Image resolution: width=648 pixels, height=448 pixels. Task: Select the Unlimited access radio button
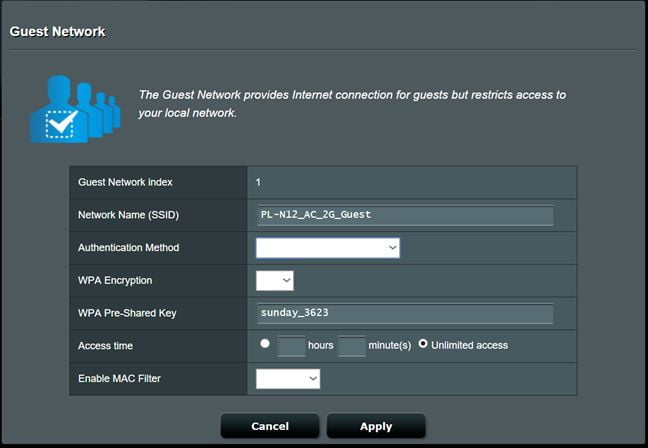pos(423,344)
